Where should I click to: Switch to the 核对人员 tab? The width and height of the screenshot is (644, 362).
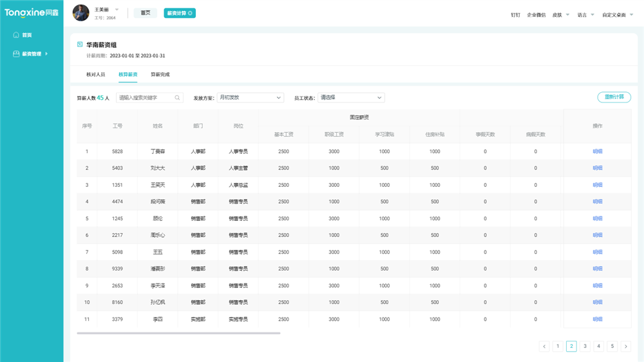[x=95, y=75]
